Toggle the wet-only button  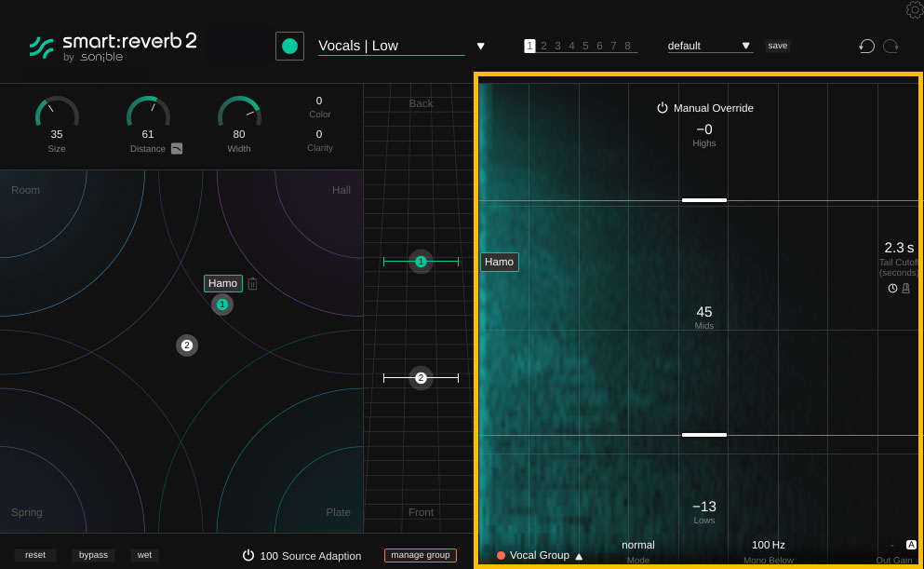(144, 555)
